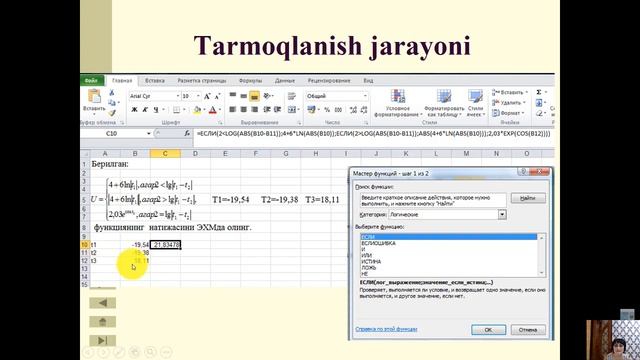Open Условное форматирование menu
640x360 pixels.
[x=398, y=104]
